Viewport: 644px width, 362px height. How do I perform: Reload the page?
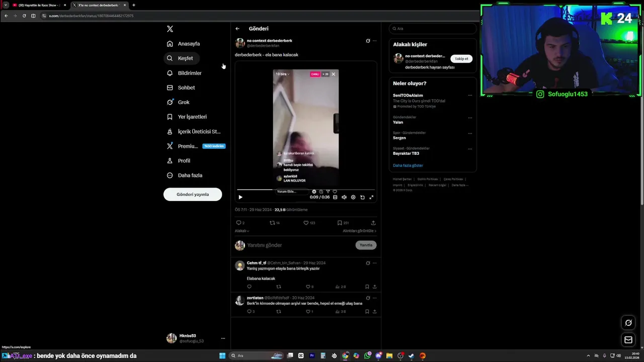pos(24,16)
